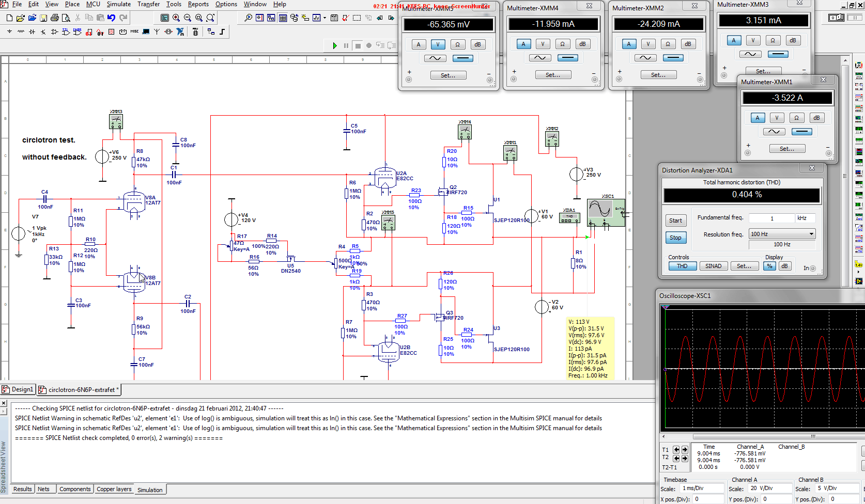Image resolution: width=865 pixels, height=504 pixels.
Task: Print the circuit using the printer icon
Action: point(54,18)
